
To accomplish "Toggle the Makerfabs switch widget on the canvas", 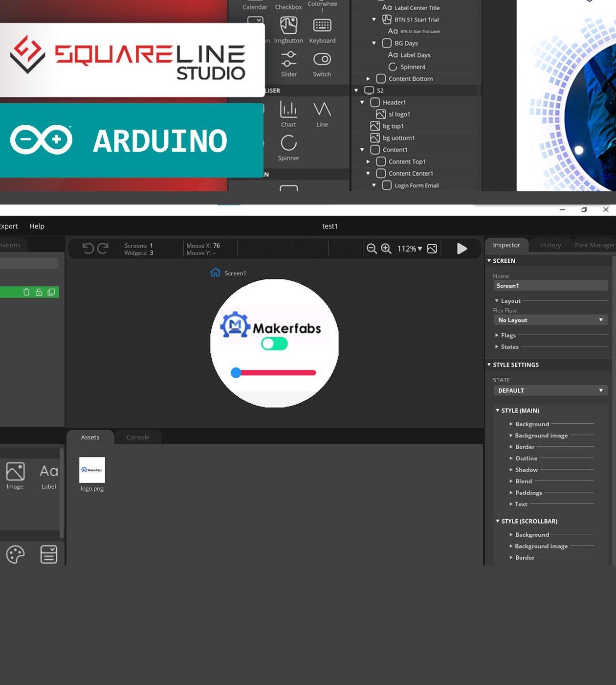I will pyautogui.click(x=274, y=344).
